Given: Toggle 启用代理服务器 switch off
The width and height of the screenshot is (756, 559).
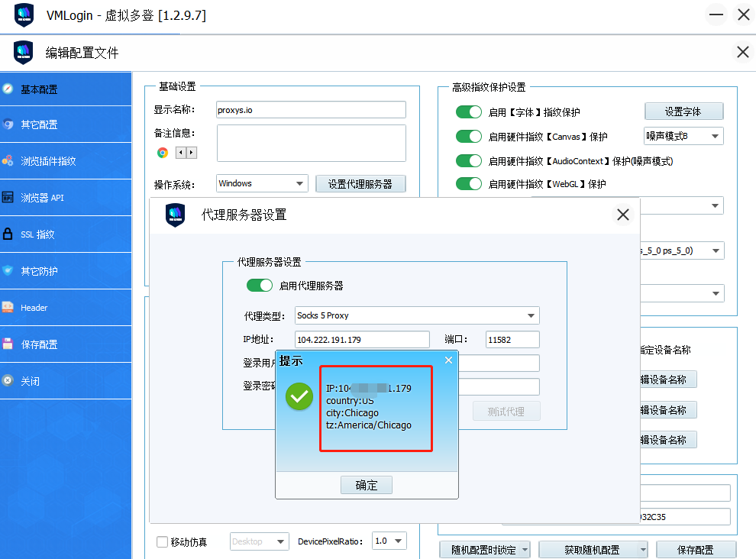Looking at the screenshot, I should coord(259,286).
